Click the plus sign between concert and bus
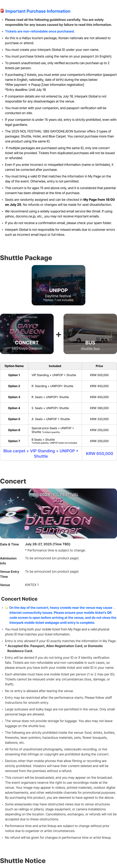Screen dimensions: 117x868 pos(58,334)
